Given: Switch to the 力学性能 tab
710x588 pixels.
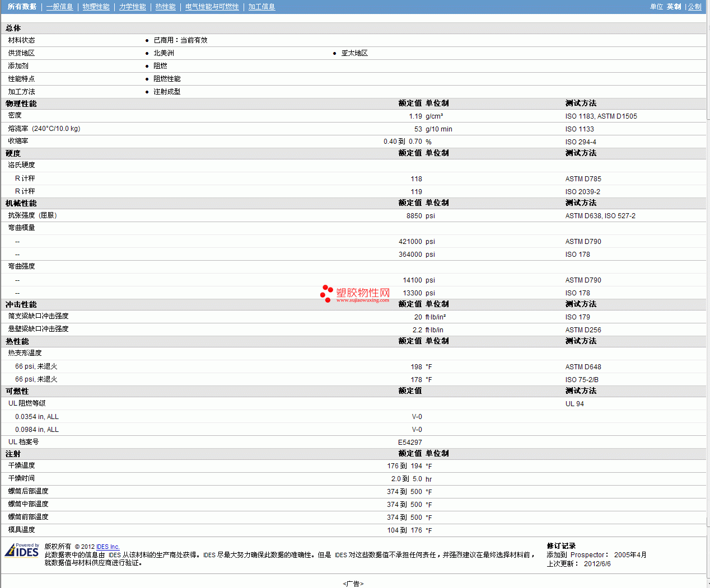Looking at the screenshot, I should click(x=132, y=7).
